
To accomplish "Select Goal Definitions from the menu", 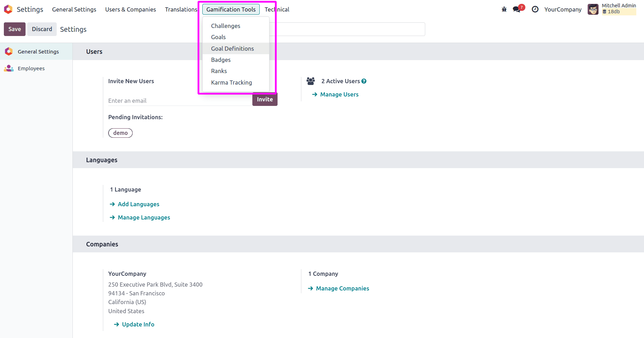I will pos(232,48).
